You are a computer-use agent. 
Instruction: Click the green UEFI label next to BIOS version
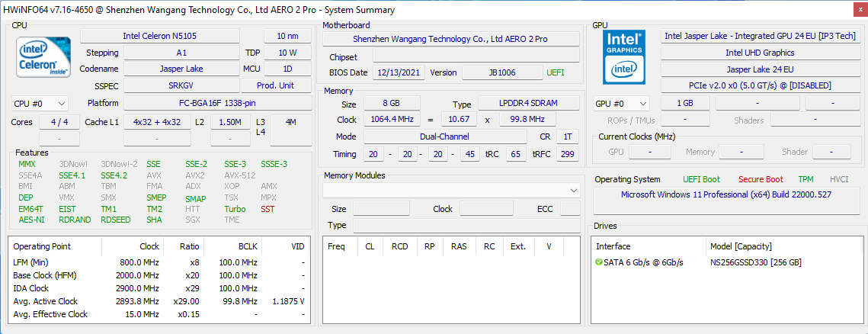coord(556,72)
